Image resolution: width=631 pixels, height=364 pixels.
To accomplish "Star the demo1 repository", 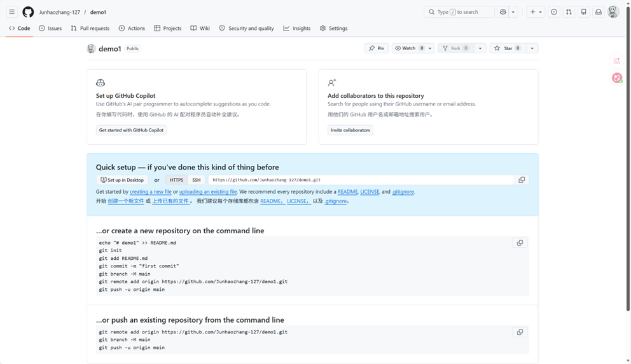I will pyautogui.click(x=508, y=48).
